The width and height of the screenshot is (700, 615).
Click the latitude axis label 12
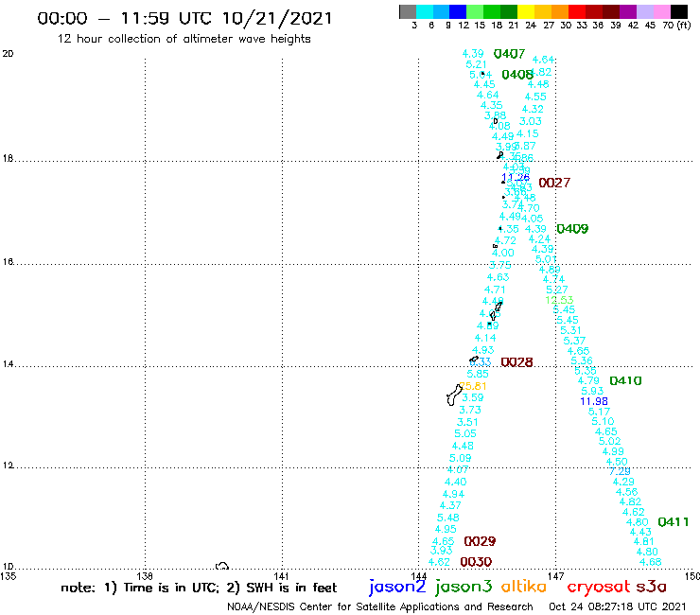click(8, 466)
